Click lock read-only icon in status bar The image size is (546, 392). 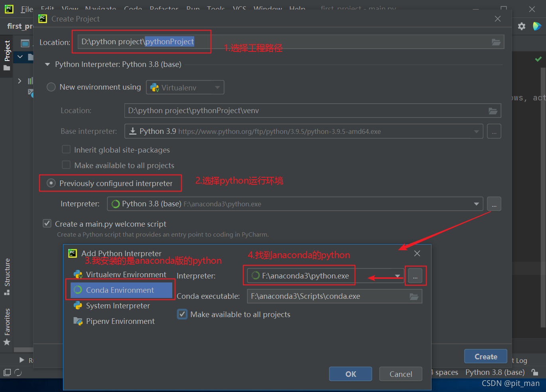(535, 372)
